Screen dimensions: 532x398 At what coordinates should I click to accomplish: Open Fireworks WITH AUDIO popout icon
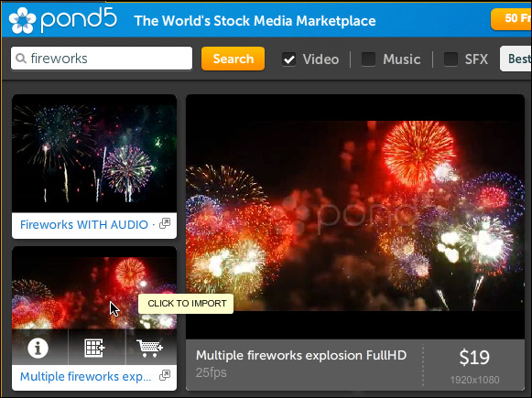[x=165, y=224]
